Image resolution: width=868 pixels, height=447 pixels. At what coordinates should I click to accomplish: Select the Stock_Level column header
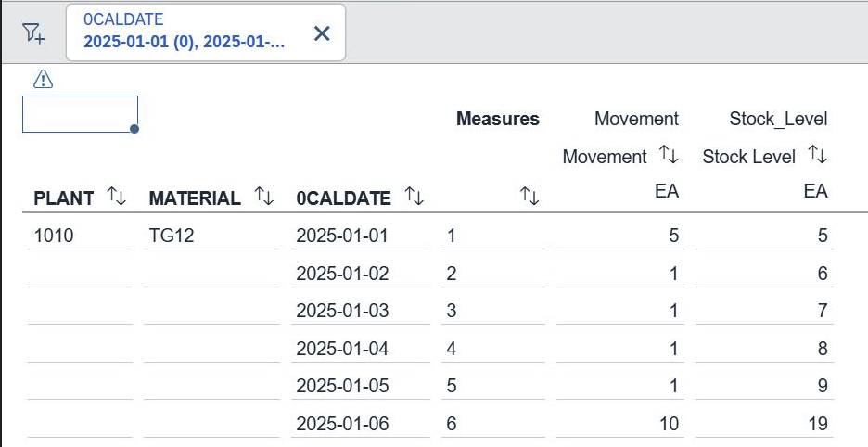778,119
